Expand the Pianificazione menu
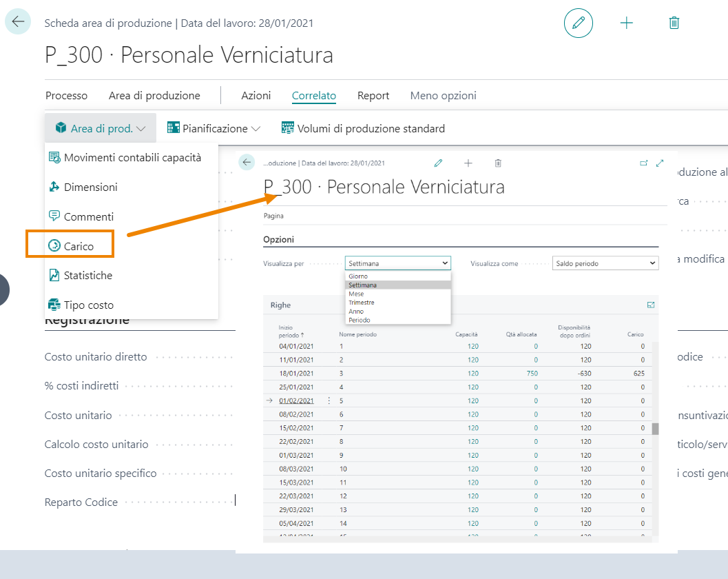This screenshot has height=579, width=728. 214,128
